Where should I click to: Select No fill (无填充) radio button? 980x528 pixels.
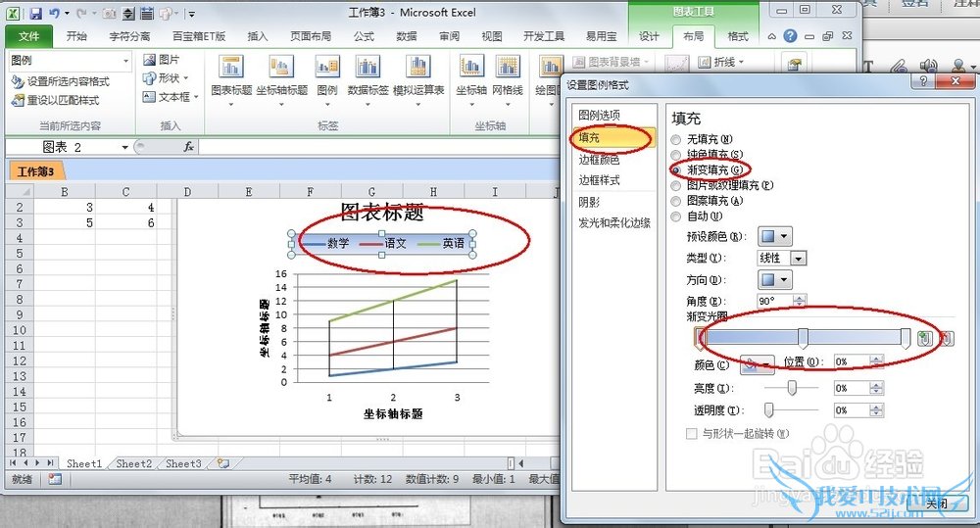pyautogui.click(x=675, y=139)
